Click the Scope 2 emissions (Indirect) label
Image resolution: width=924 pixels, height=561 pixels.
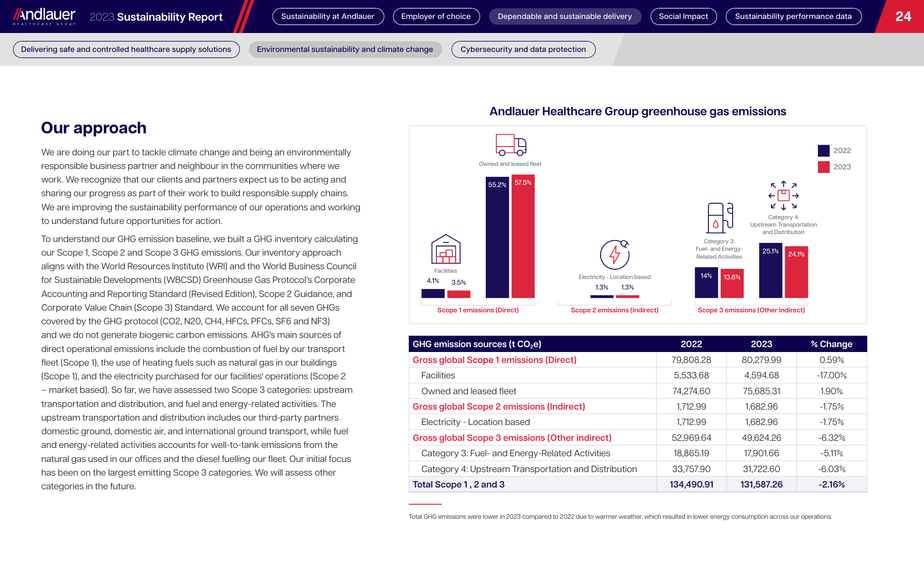[x=615, y=310]
